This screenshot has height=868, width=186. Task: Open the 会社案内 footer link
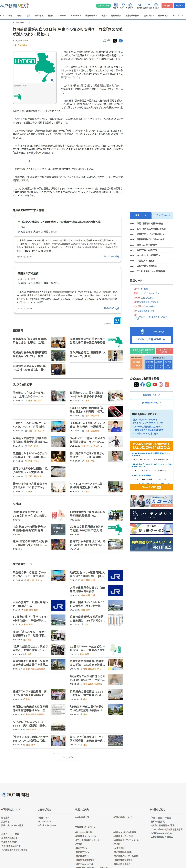5,818
